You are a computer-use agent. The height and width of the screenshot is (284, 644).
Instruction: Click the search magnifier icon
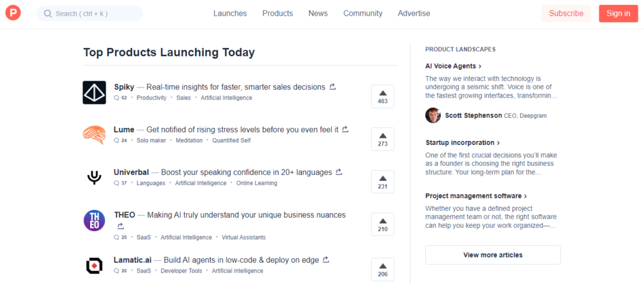(48, 14)
